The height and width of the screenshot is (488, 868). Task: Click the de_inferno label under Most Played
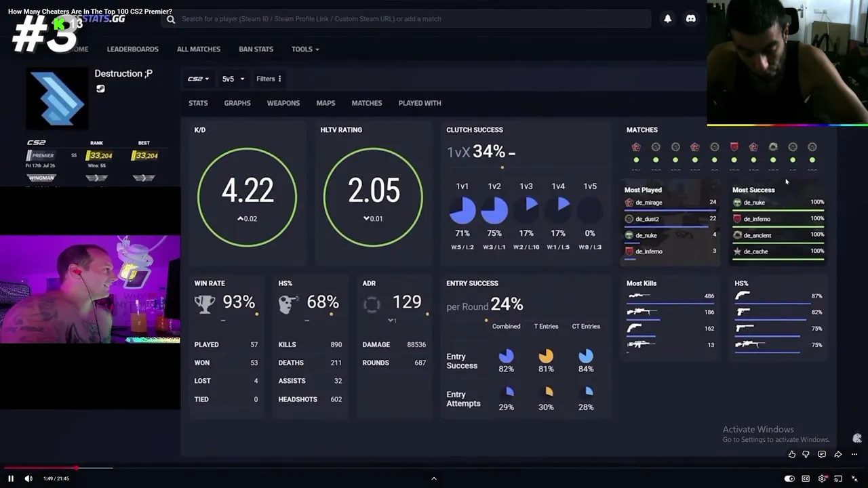click(x=649, y=251)
